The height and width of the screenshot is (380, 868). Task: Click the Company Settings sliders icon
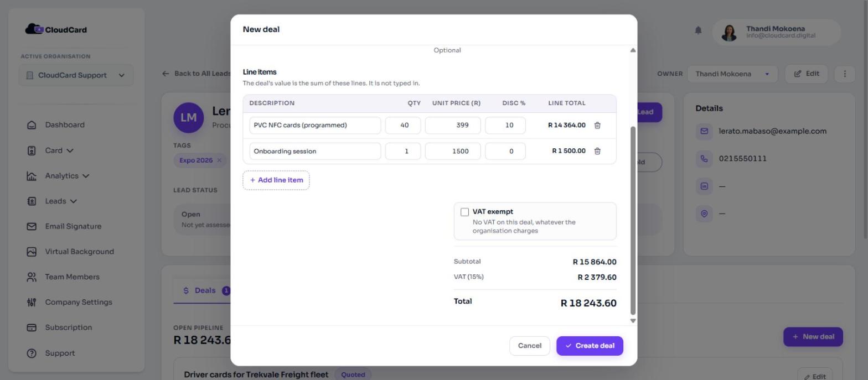[x=32, y=302]
